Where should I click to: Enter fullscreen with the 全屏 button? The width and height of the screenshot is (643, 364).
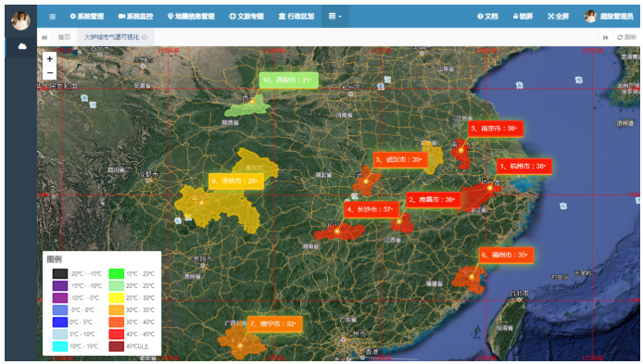click(x=558, y=17)
